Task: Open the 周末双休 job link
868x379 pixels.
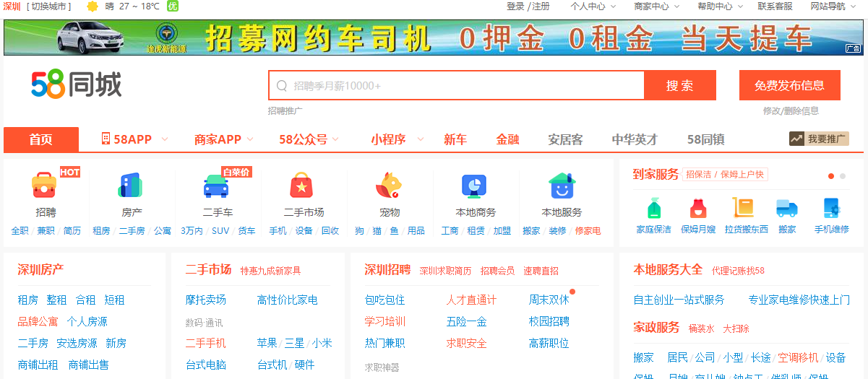Action: (549, 300)
